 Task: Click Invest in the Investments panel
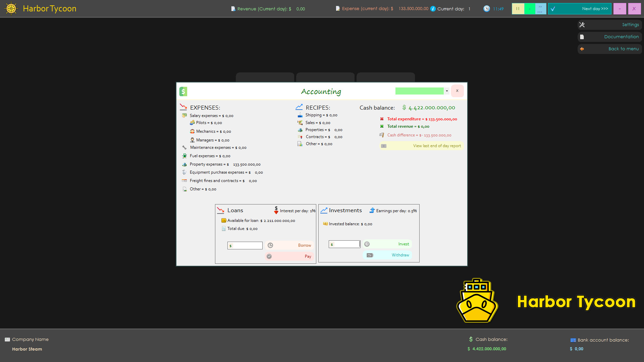coord(403,244)
